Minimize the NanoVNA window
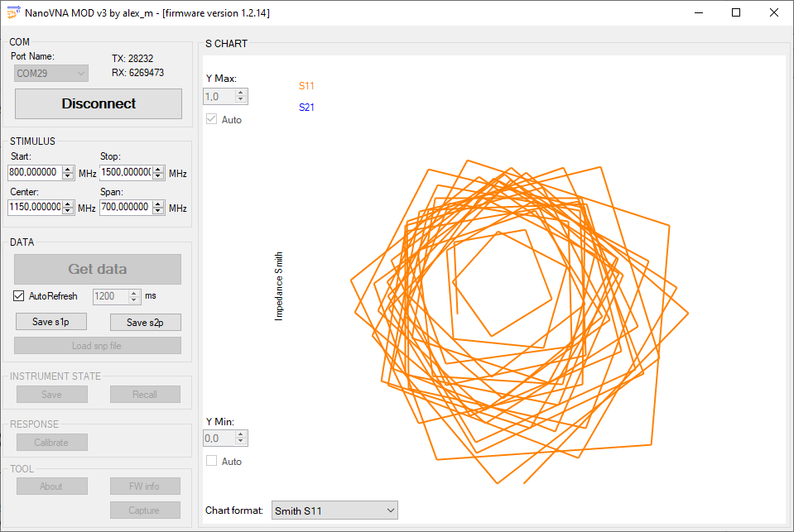794x532 pixels. click(698, 12)
